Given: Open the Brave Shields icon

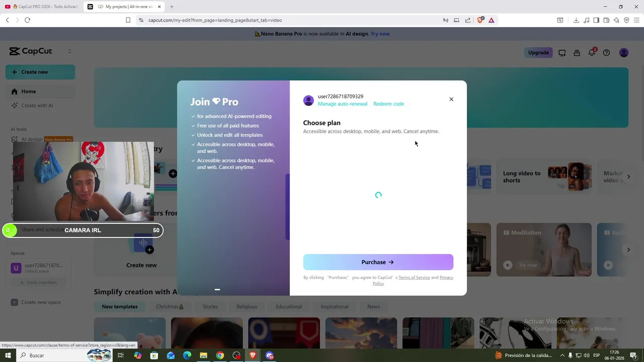Looking at the screenshot, I should point(480,20).
